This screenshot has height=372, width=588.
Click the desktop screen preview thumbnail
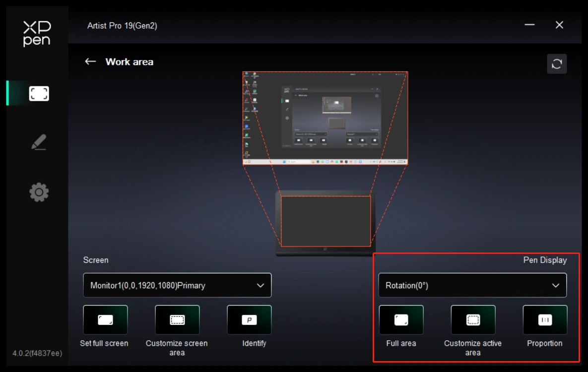[x=325, y=118]
